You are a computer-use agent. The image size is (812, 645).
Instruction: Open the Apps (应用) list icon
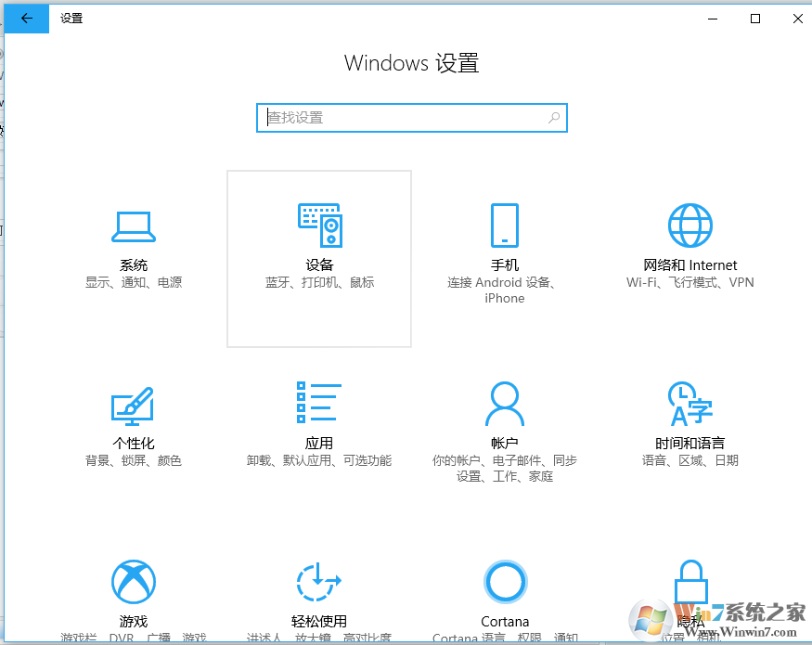[319, 403]
